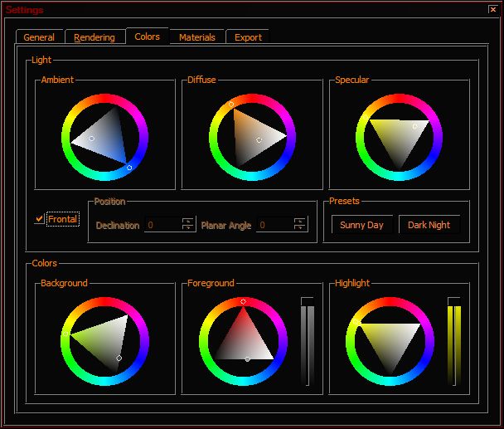Open the Materials tab

pos(197,37)
